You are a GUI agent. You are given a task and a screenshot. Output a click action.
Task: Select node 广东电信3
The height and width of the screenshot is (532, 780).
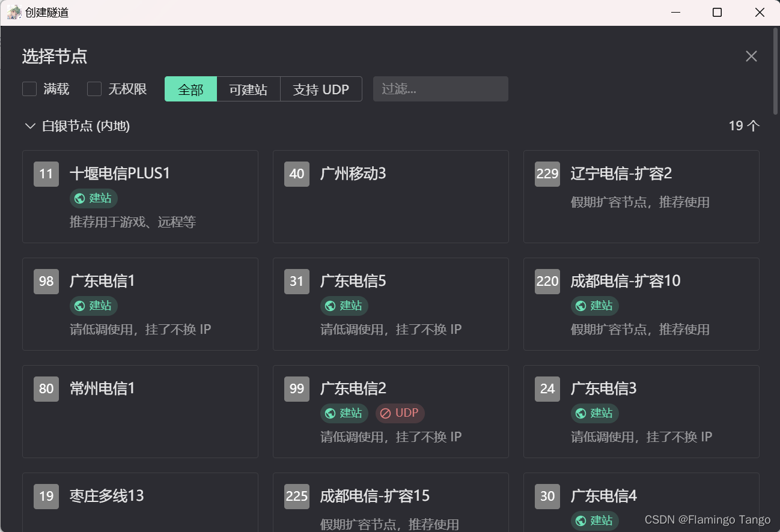641,411
